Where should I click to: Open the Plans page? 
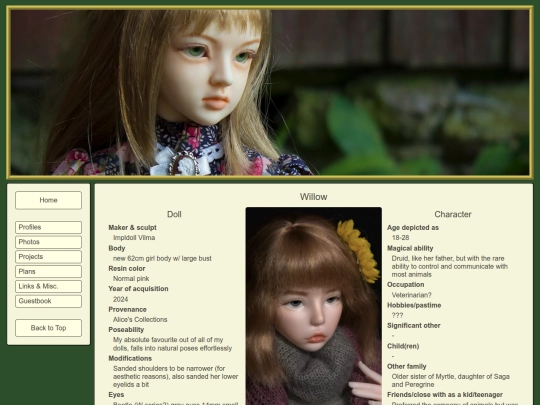(x=48, y=272)
